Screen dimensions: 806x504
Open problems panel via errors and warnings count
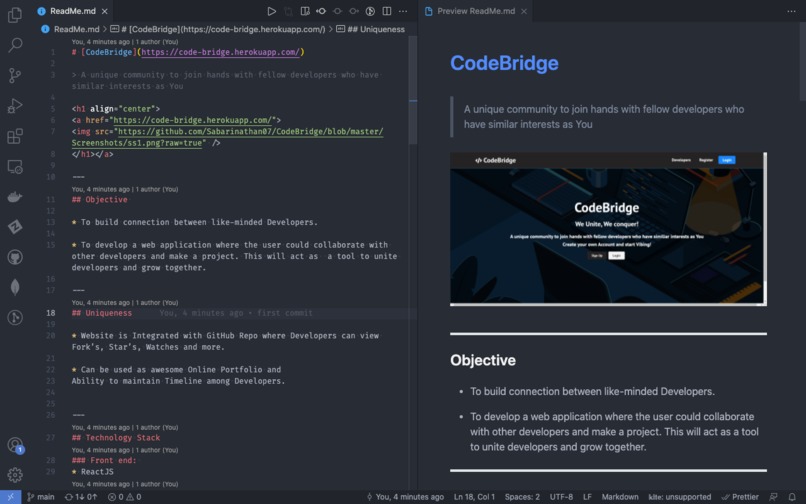tap(124, 497)
